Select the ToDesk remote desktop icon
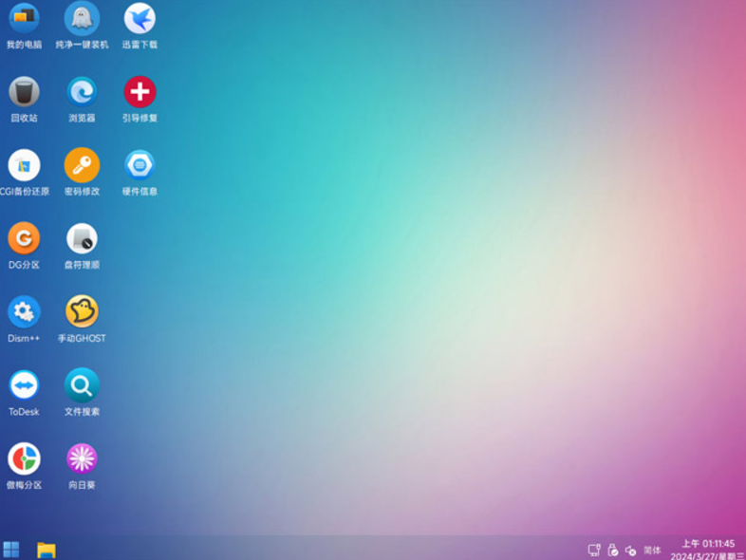The height and width of the screenshot is (560, 746). 24,385
